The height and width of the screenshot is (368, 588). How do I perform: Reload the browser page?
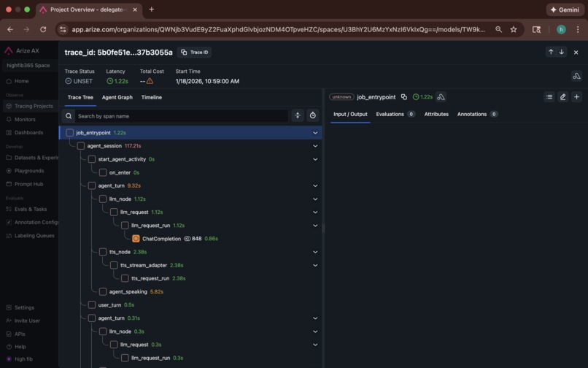[43, 29]
